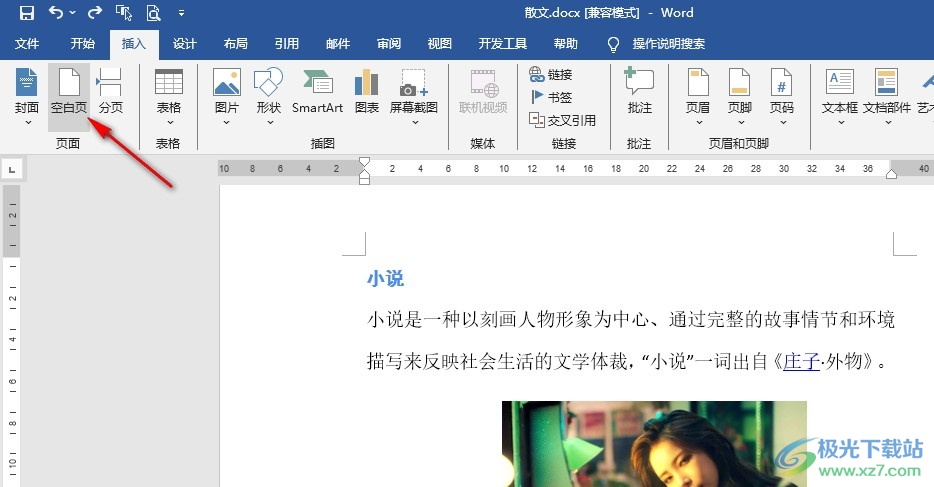This screenshot has width=934, height=487.
Task: Select the photo in the document
Action: point(654,444)
